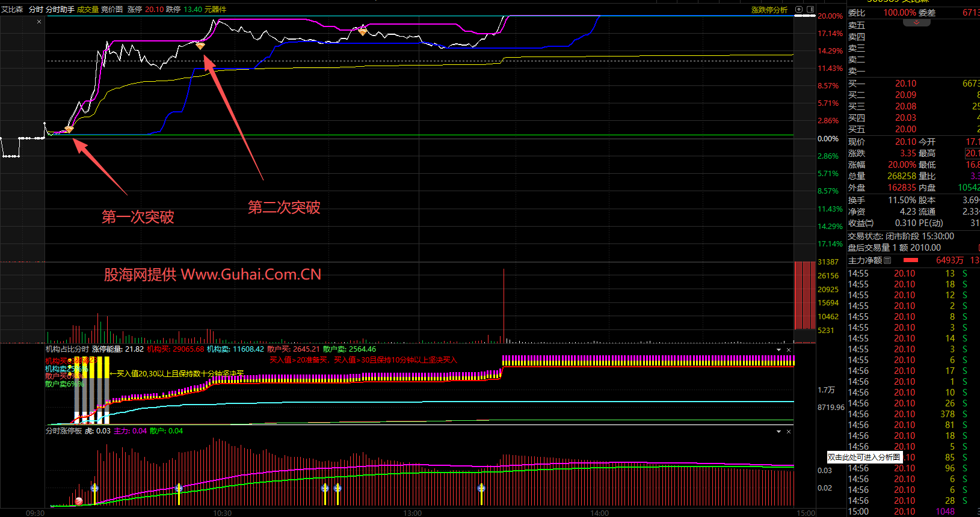Close the 分时涨停板 indicator panel

click(789, 431)
